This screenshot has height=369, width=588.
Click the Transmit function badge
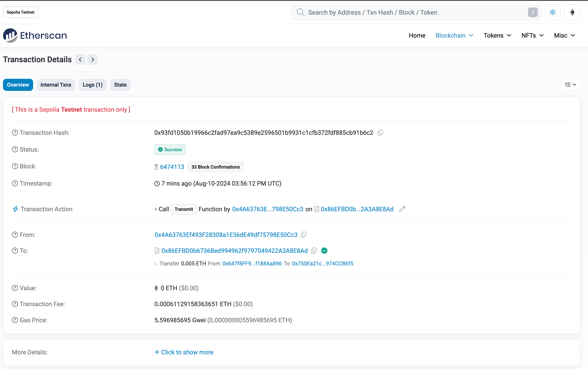184,209
